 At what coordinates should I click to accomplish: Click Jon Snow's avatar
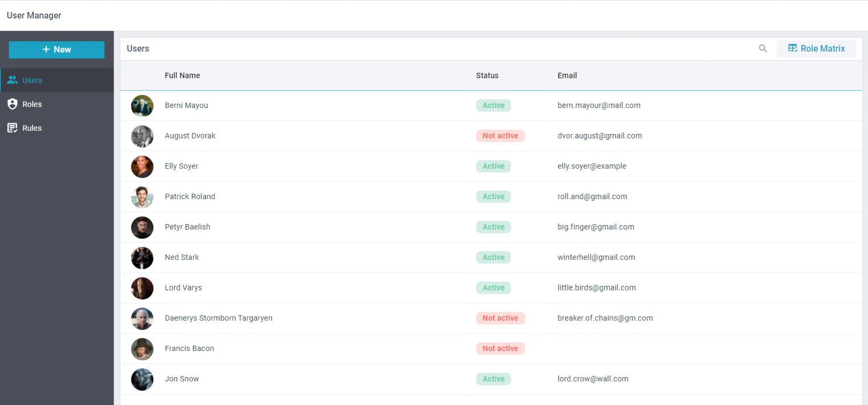(142, 379)
